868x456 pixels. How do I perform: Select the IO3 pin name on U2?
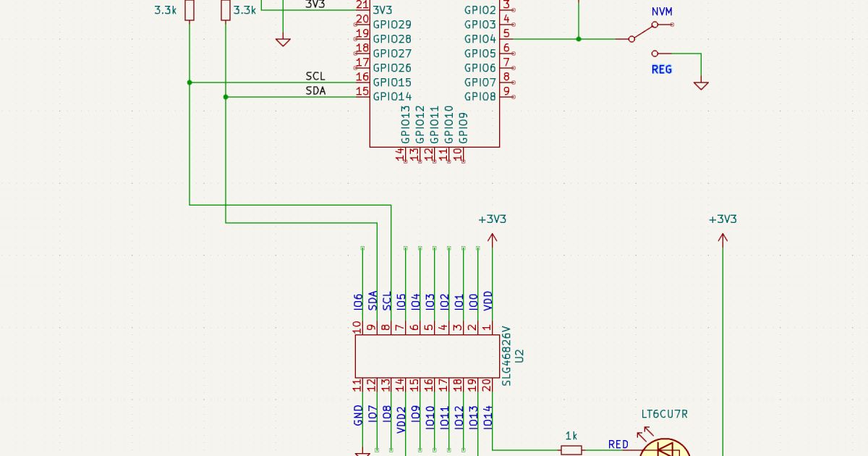click(x=430, y=303)
